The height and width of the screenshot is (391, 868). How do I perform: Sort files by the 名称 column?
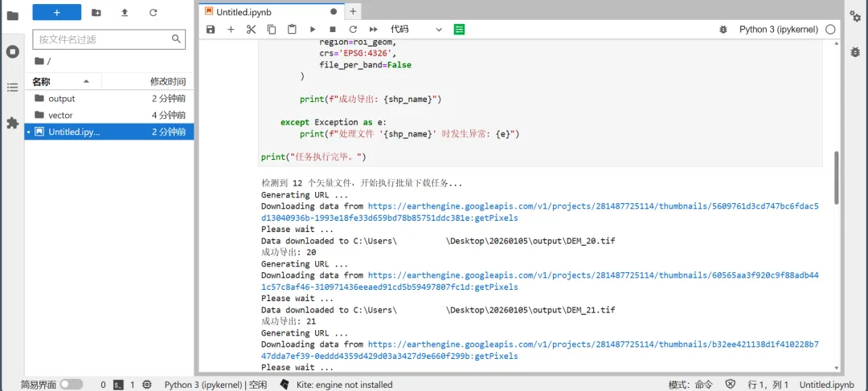63,82
